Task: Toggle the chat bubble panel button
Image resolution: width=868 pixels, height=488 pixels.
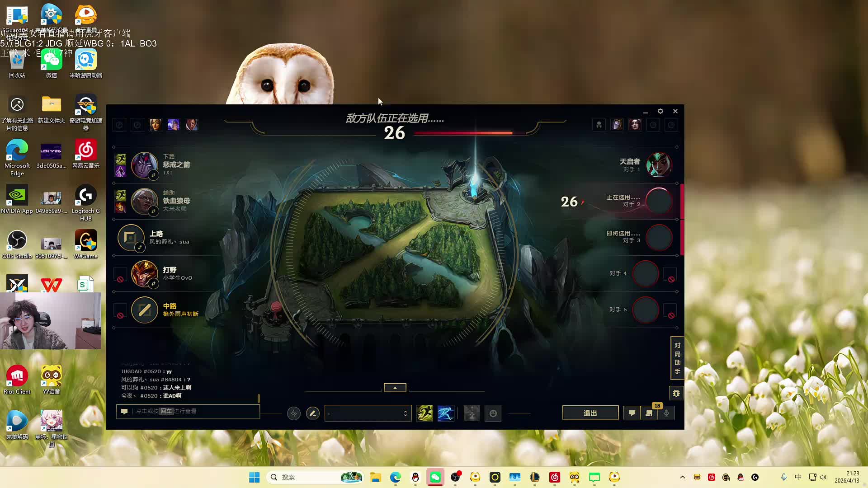Action: pyautogui.click(x=632, y=413)
